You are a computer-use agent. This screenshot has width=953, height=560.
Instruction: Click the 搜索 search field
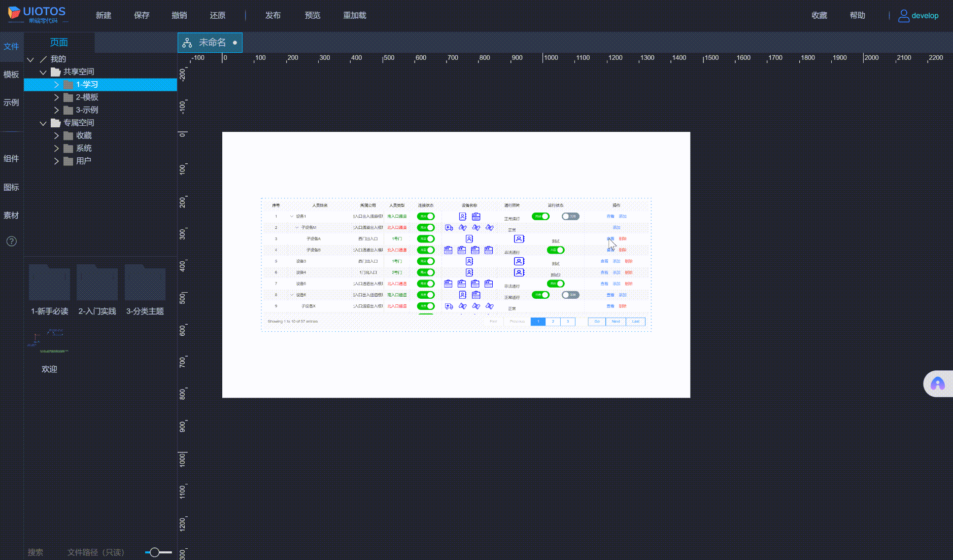[36, 552]
